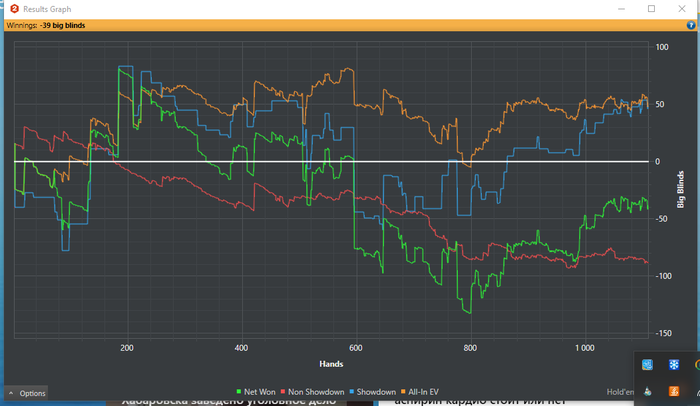The width and height of the screenshot is (700, 406).
Task: Open the orange square tray icon
Action: [x=674, y=392]
